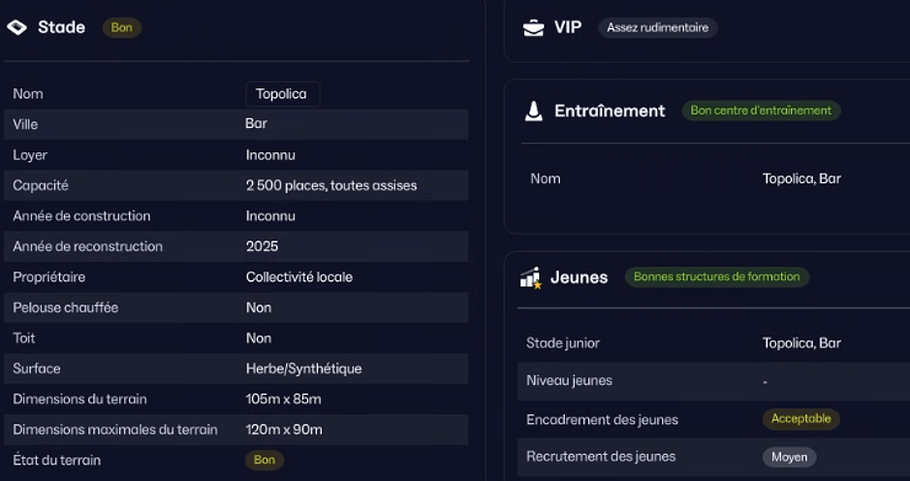Click the 'Niveau jeunes' label
The height and width of the screenshot is (481, 910).
(569, 381)
